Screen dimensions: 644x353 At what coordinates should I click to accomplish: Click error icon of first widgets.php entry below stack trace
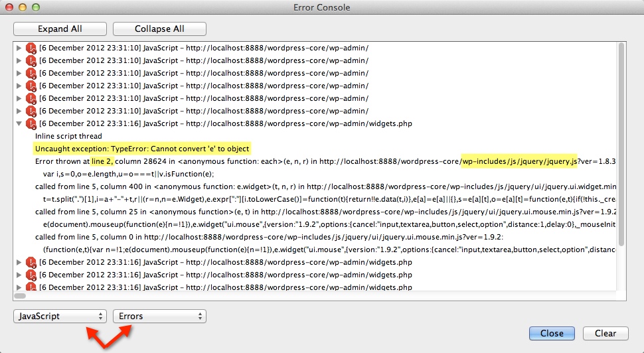[x=31, y=263]
